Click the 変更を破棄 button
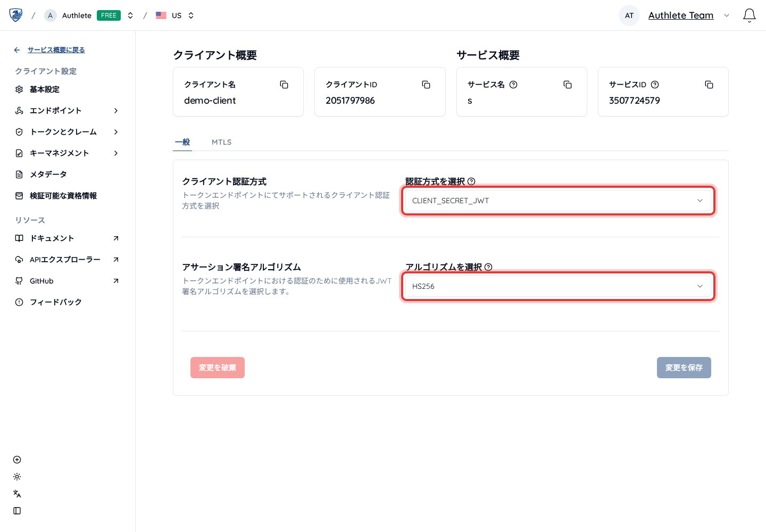 click(218, 368)
